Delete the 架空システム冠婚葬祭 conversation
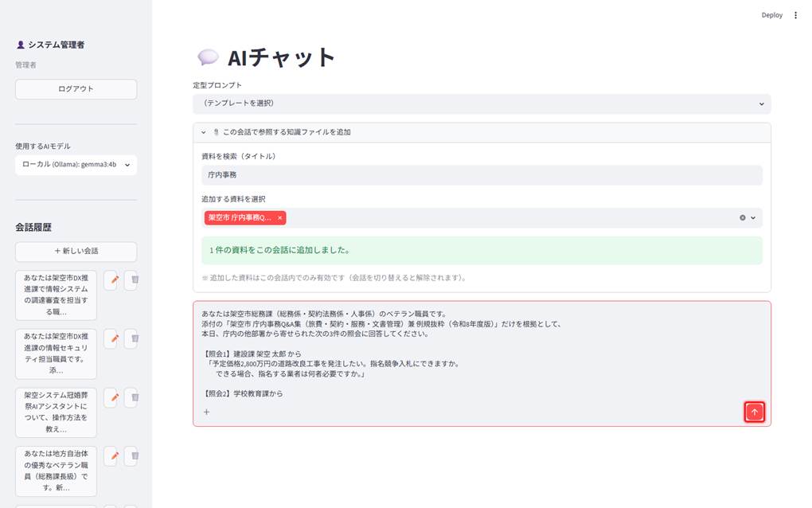 135,397
